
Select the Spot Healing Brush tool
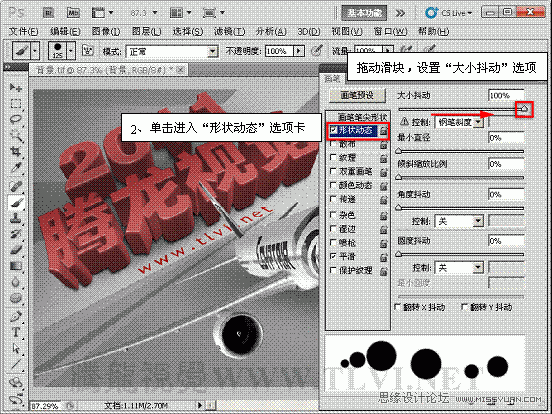pos(15,186)
